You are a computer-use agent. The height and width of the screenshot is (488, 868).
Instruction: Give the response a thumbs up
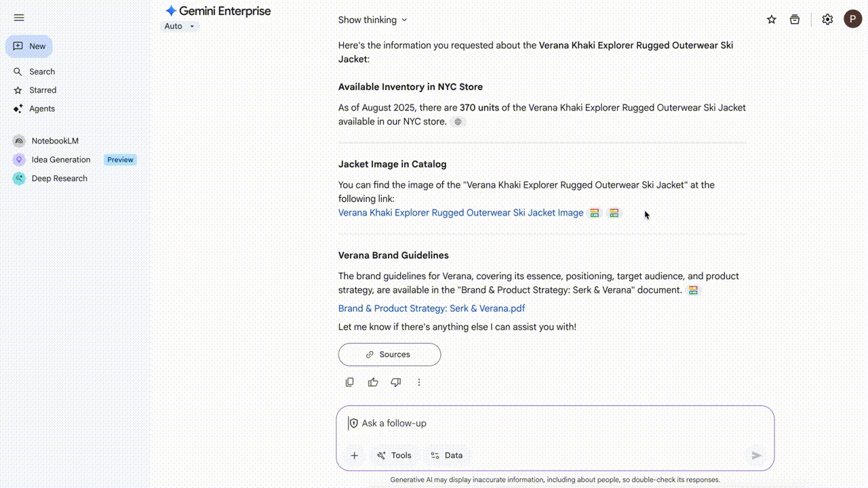pos(373,382)
